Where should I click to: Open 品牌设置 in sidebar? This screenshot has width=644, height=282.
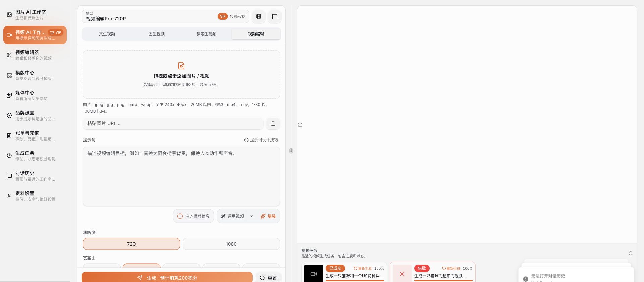pyautogui.click(x=35, y=115)
